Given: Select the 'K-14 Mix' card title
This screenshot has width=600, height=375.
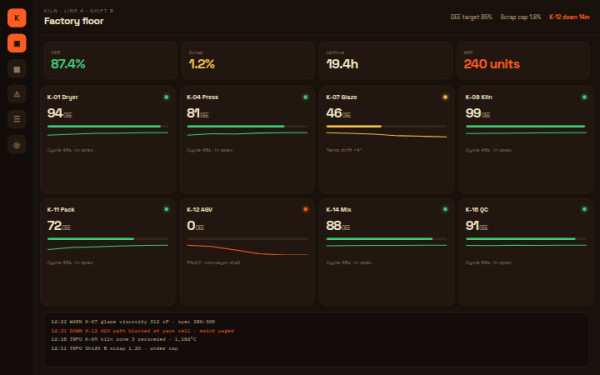Looking at the screenshot, I should pyautogui.click(x=339, y=210).
